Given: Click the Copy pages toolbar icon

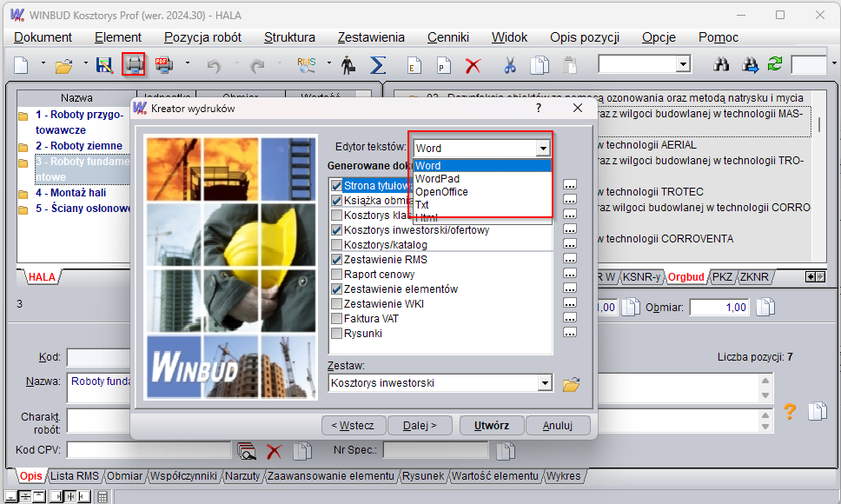Looking at the screenshot, I should coord(540,65).
